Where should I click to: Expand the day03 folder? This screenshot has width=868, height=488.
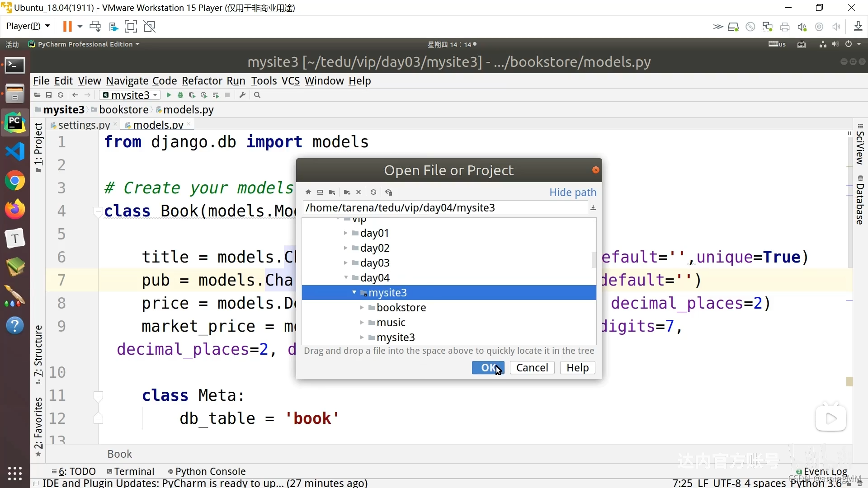click(x=346, y=263)
